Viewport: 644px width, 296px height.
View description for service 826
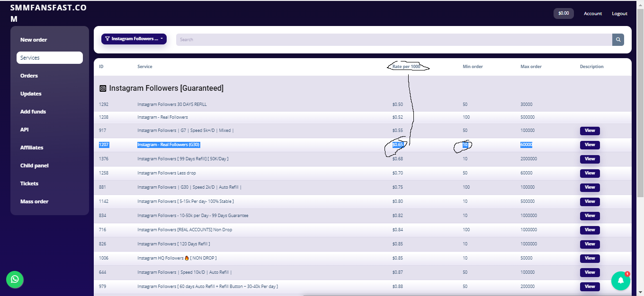[x=590, y=244]
